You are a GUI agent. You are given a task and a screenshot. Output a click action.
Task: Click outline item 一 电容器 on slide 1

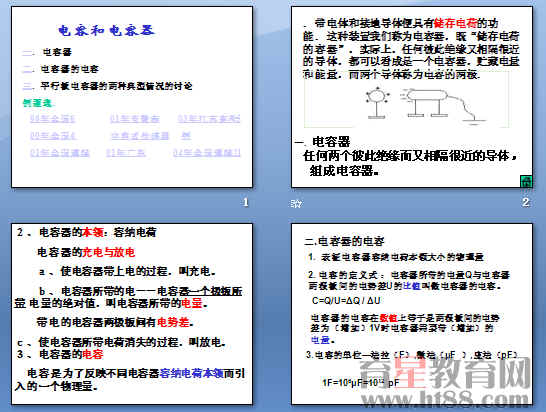point(47,52)
